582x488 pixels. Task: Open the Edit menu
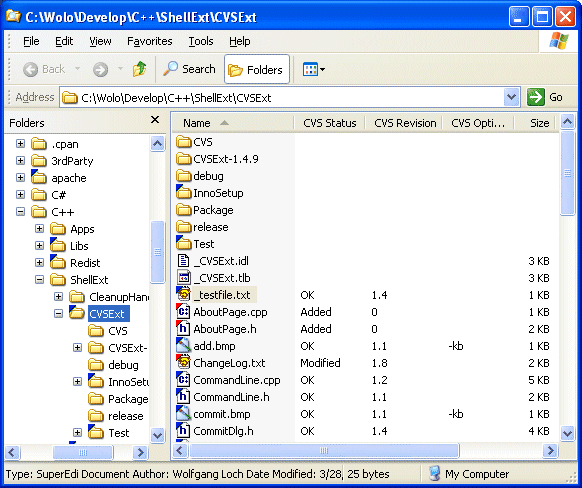click(x=64, y=41)
